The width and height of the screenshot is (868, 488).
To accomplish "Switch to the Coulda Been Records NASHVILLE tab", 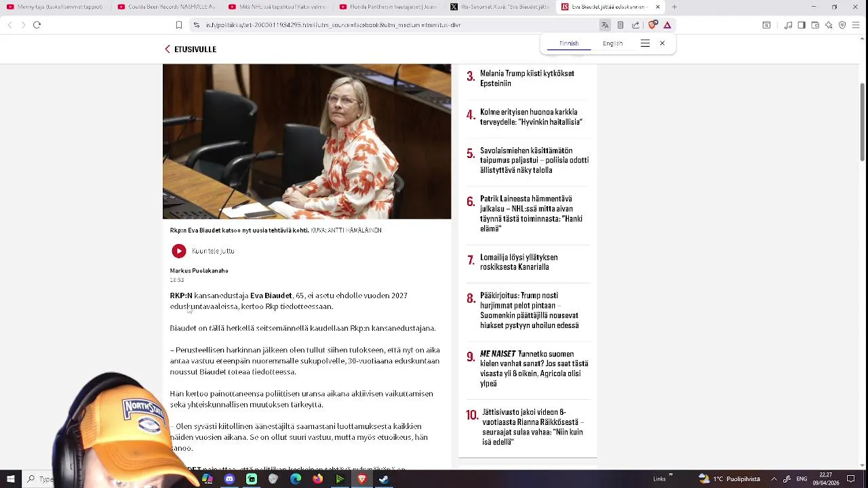I will [x=166, y=7].
